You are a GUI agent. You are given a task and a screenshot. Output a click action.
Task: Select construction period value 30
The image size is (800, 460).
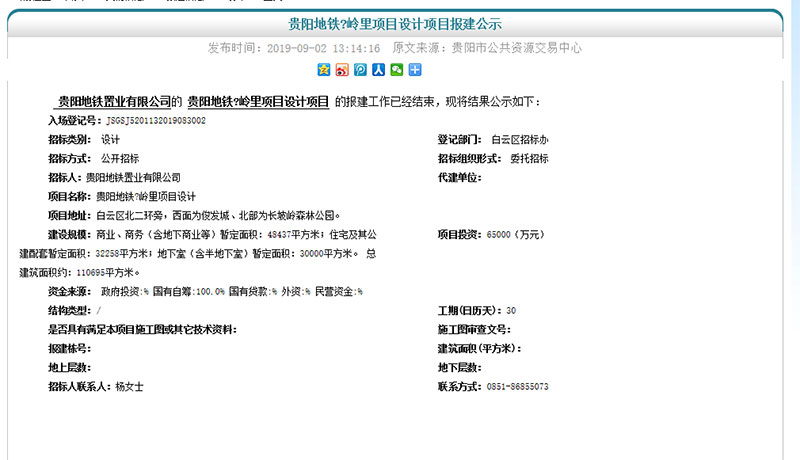pos(511,311)
